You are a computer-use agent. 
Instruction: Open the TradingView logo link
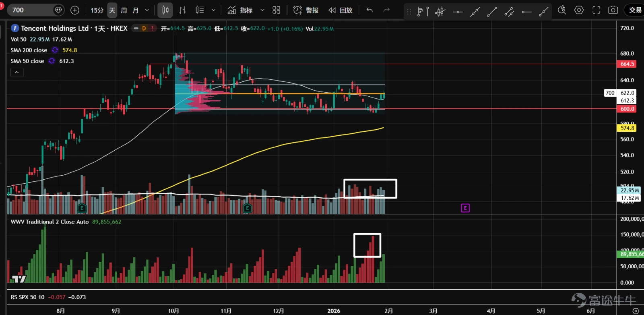[19, 279]
